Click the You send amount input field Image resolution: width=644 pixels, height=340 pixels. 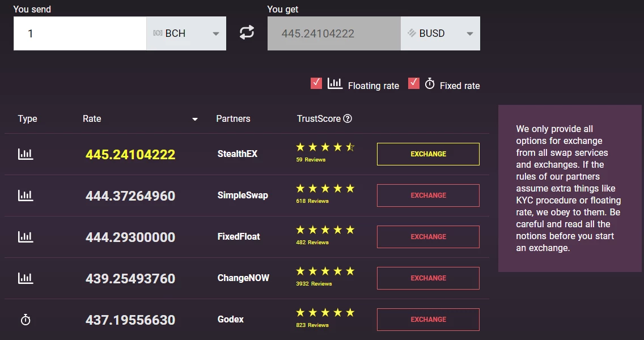(80, 33)
